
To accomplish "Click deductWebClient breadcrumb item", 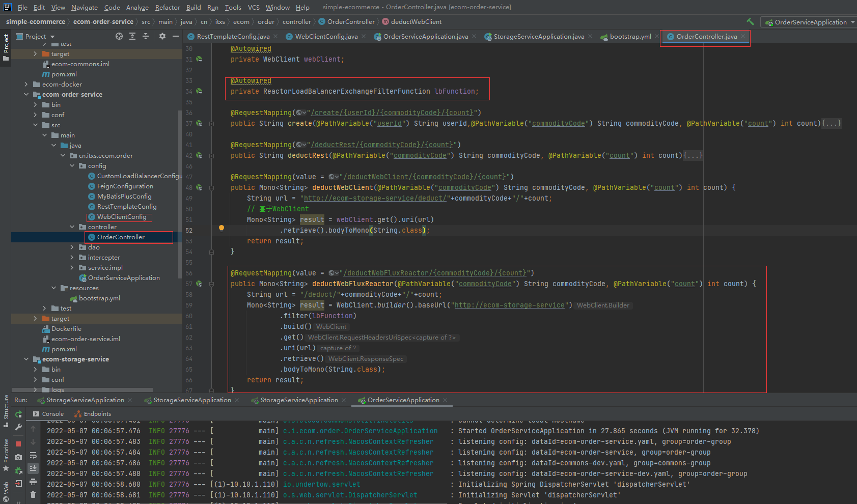I will click(x=416, y=22).
